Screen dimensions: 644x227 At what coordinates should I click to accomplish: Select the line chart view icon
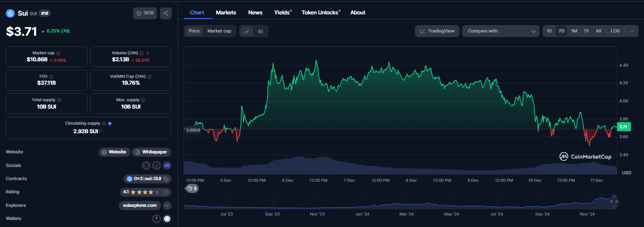point(247,31)
